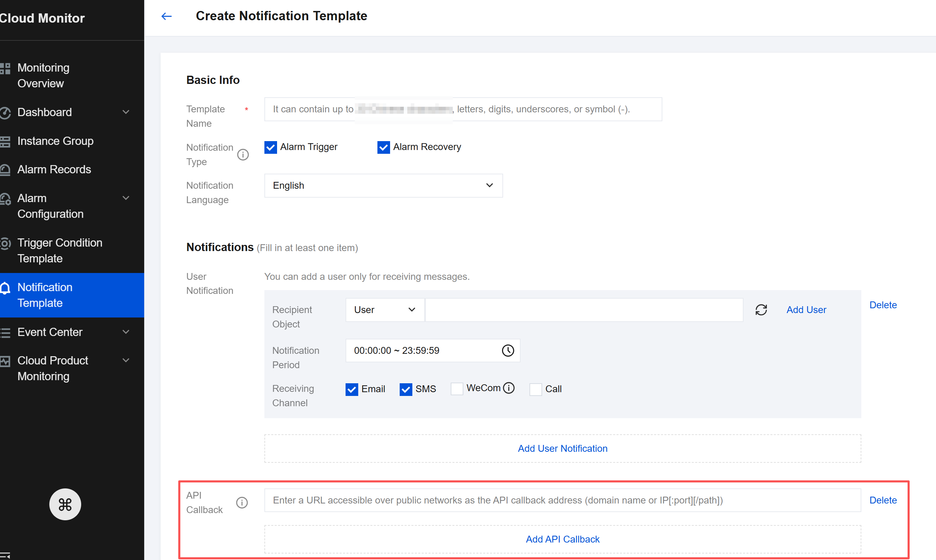The image size is (936, 560).
Task: Select Notification Template menu item
Action: 72,295
